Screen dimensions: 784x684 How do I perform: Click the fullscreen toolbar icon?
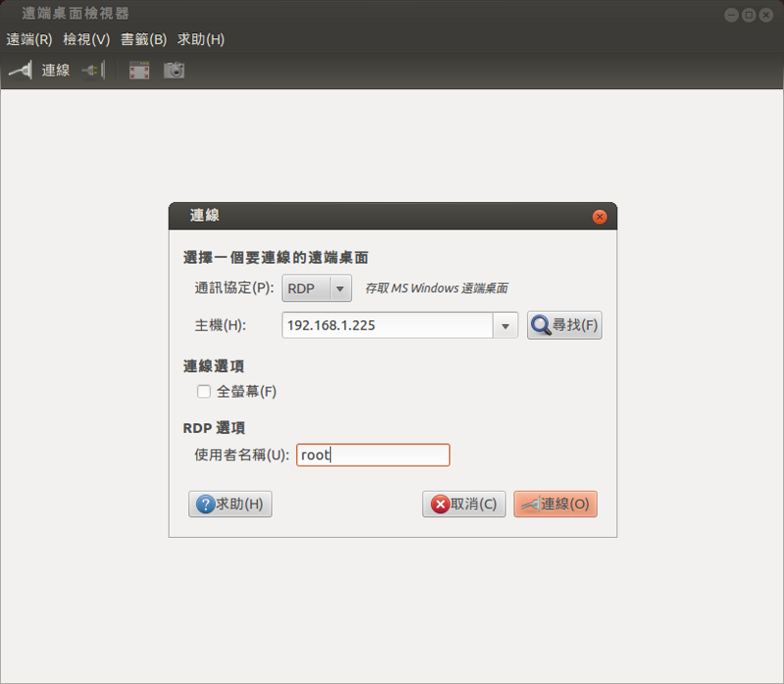click(x=139, y=70)
